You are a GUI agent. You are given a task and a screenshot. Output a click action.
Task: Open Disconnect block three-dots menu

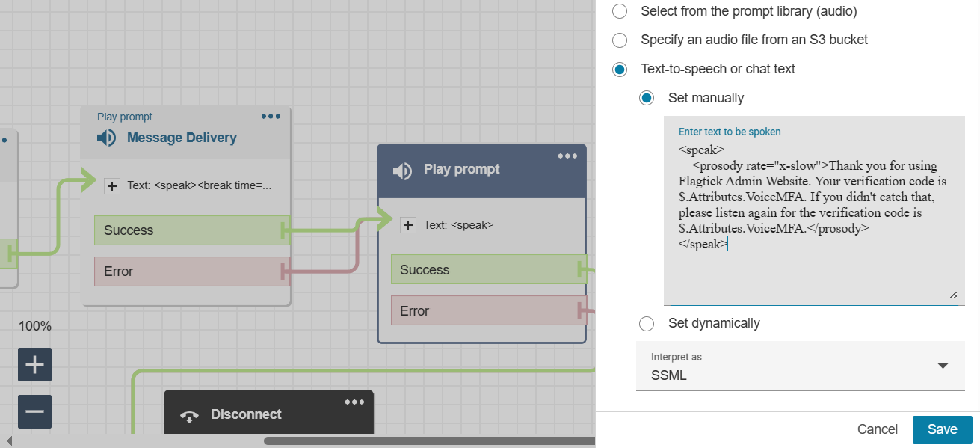pos(354,402)
